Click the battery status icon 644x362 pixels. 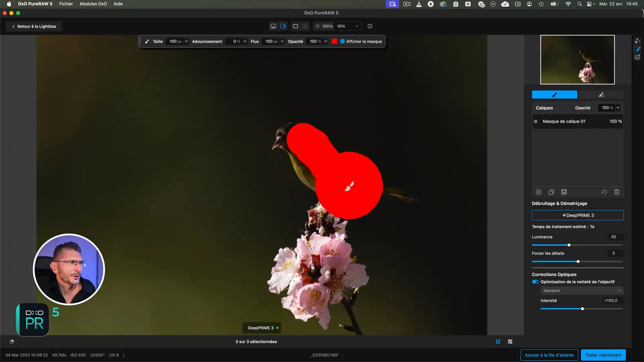click(x=554, y=4)
